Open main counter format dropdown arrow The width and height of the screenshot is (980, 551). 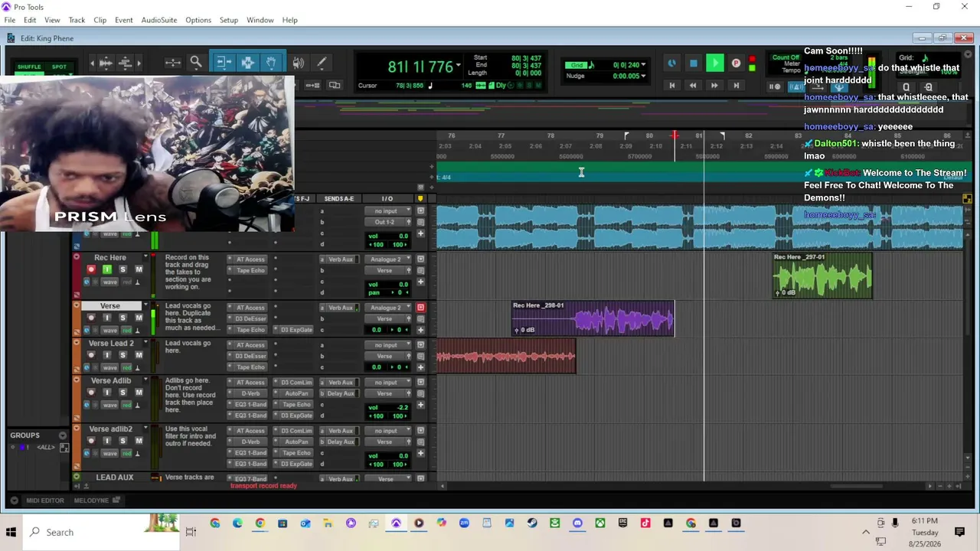(459, 66)
